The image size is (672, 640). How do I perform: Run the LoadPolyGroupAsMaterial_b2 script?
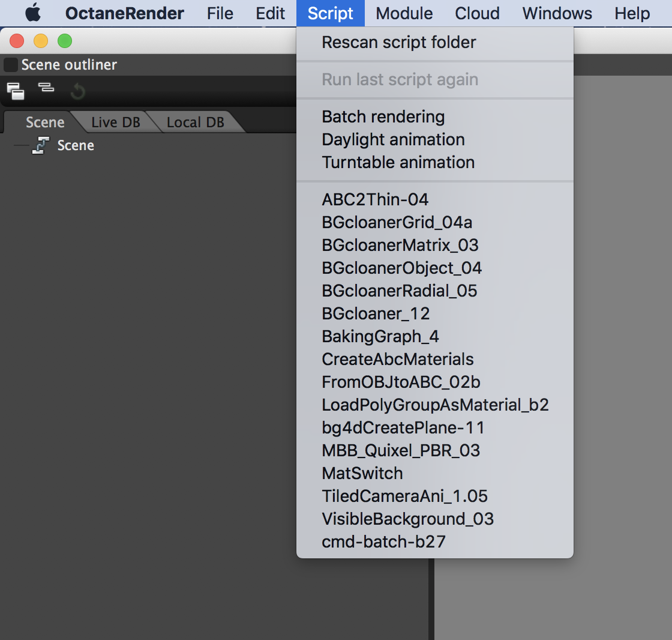[x=434, y=405]
